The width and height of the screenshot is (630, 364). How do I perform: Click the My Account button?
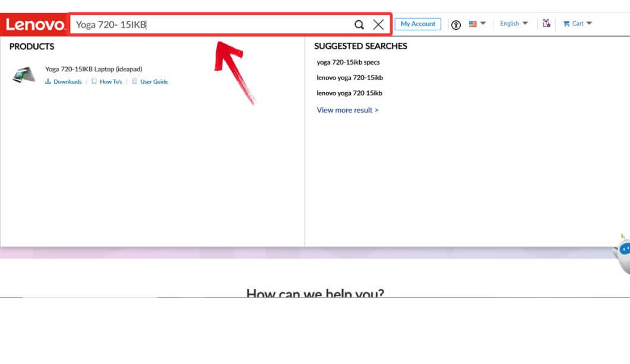point(418,24)
